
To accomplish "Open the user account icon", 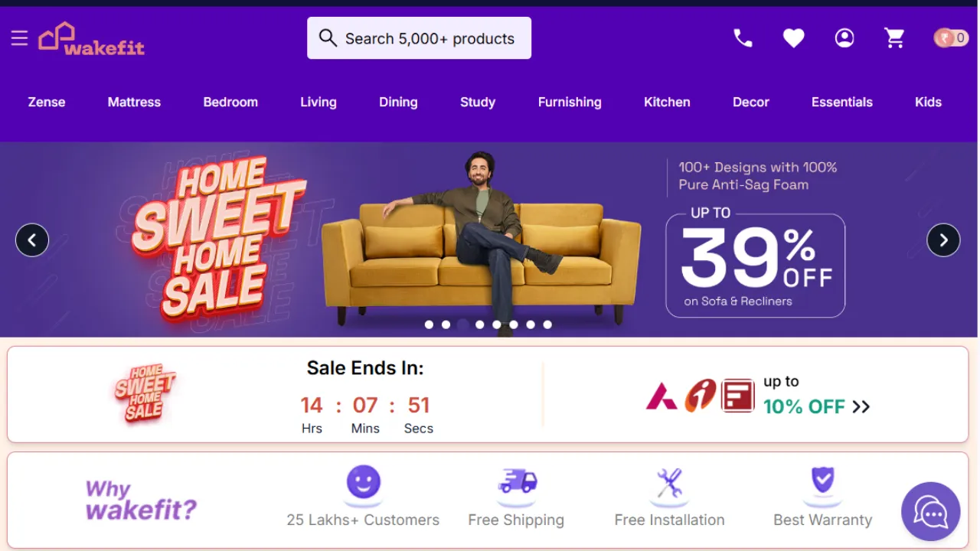I will tap(844, 38).
